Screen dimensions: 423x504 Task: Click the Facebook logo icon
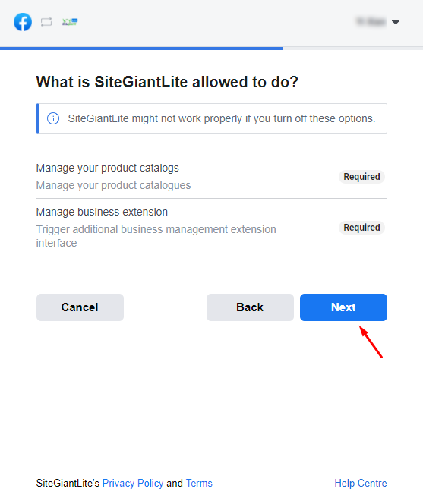pos(23,22)
